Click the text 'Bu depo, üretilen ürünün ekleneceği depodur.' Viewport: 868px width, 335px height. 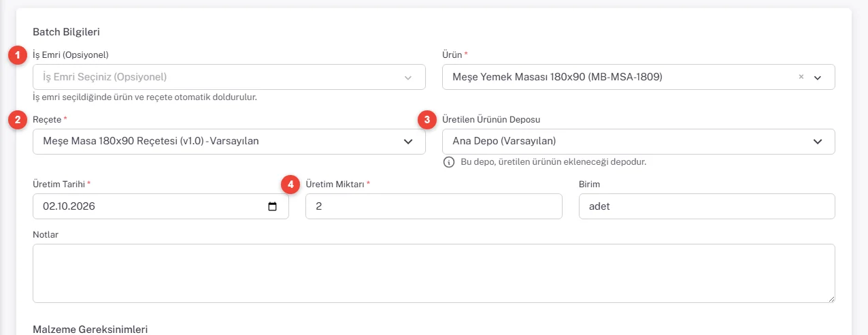point(553,162)
